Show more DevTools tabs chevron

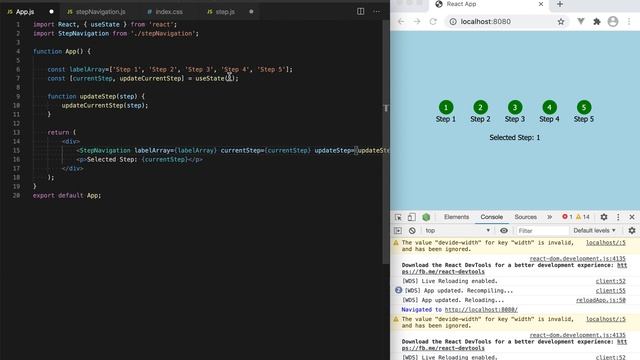pyautogui.click(x=549, y=217)
